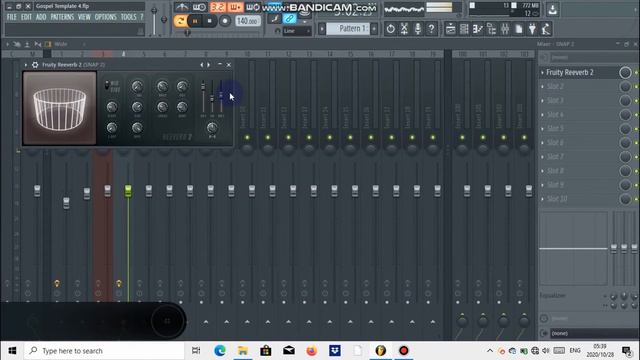
Task: Open the Playlist view icon
Action: [451, 29]
